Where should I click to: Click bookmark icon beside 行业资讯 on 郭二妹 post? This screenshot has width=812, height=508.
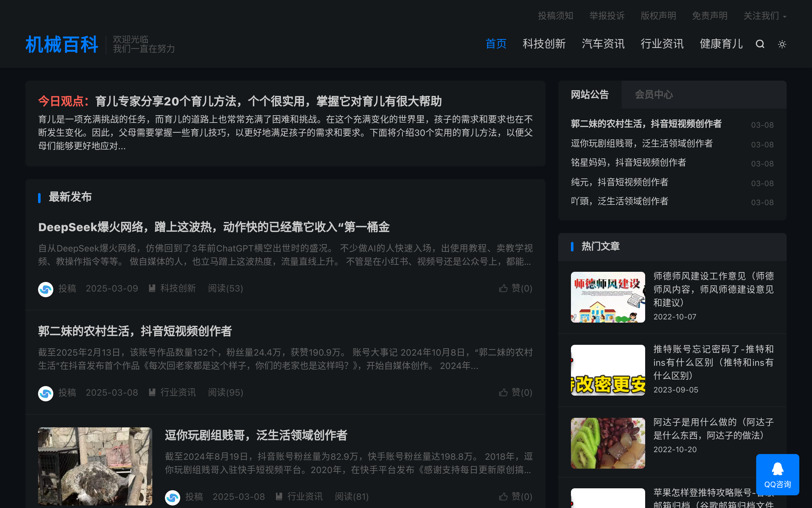[x=152, y=392]
